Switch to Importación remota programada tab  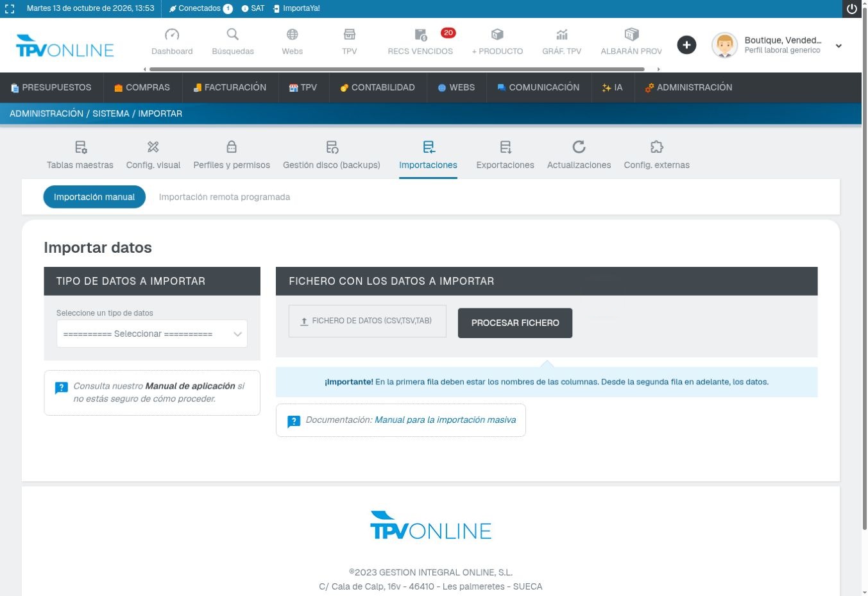point(225,197)
